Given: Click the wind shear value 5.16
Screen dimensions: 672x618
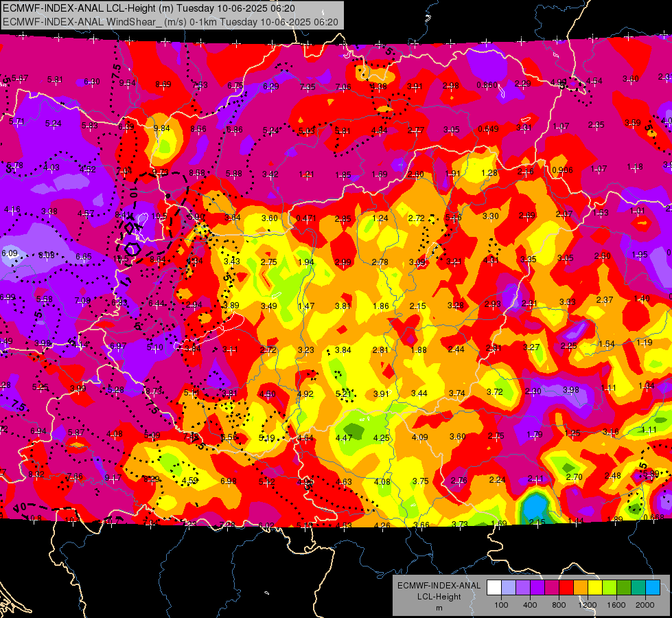Looking at the screenshot, I should click(454, 218).
